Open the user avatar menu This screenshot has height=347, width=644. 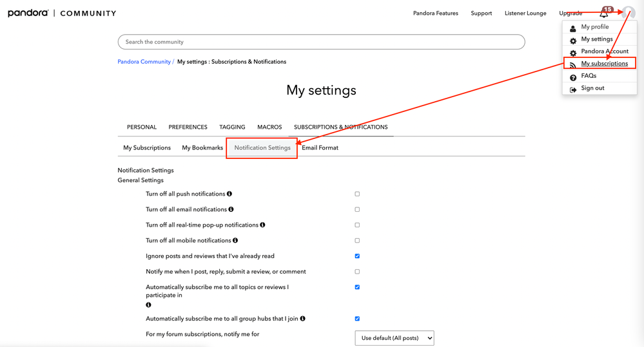[x=629, y=13]
